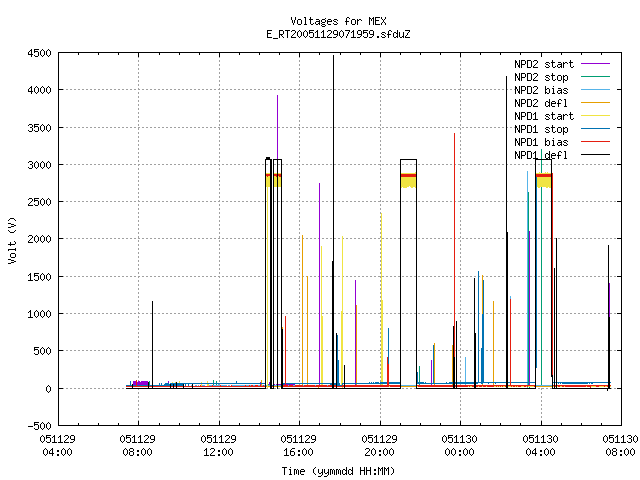Screen dimensions: 640x480
Task: Click the yellow NPD1 start legend line
Action: pos(596,116)
